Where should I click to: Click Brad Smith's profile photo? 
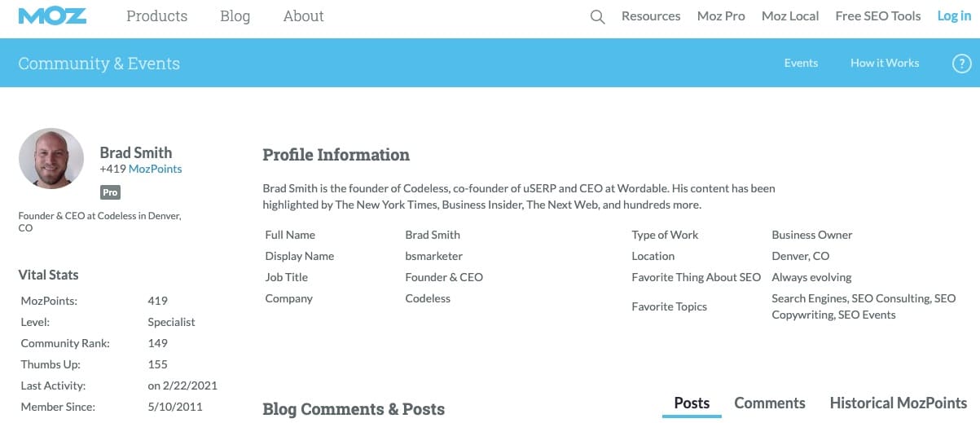coord(51,159)
